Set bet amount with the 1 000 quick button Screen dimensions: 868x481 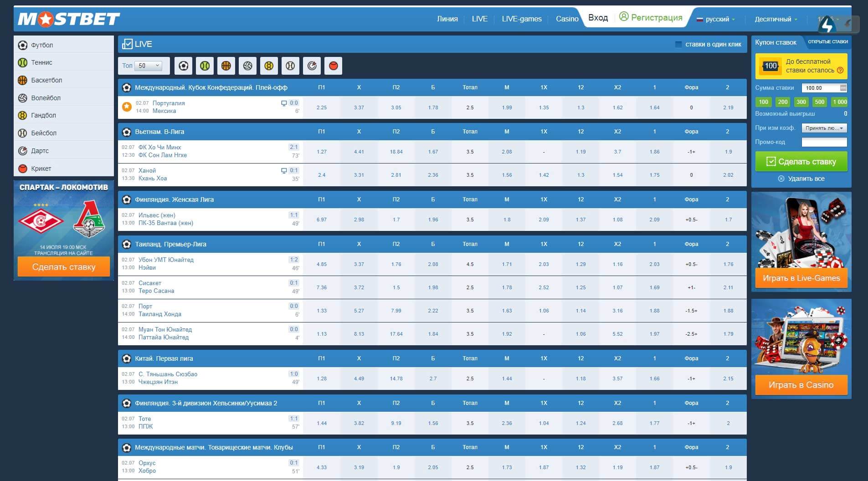pos(839,102)
